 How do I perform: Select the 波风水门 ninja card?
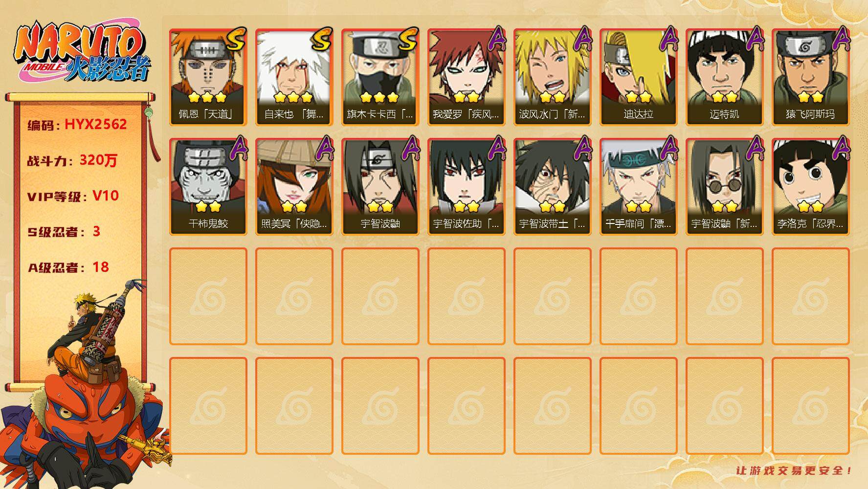[553, 77]
